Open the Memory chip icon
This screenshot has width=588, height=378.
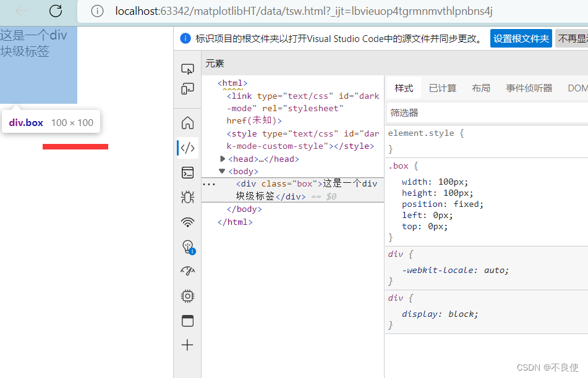187,296
